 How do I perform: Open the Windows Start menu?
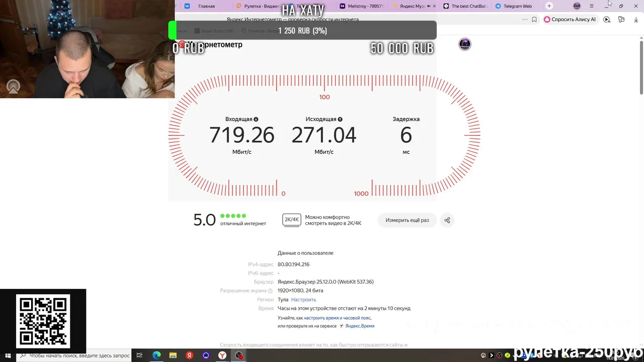[9, 355]
